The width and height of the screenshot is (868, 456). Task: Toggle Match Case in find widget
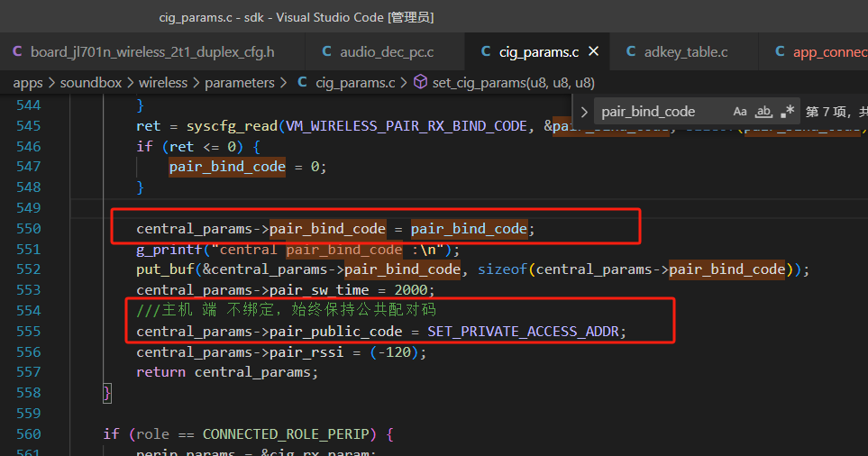(x=740, y=112)
